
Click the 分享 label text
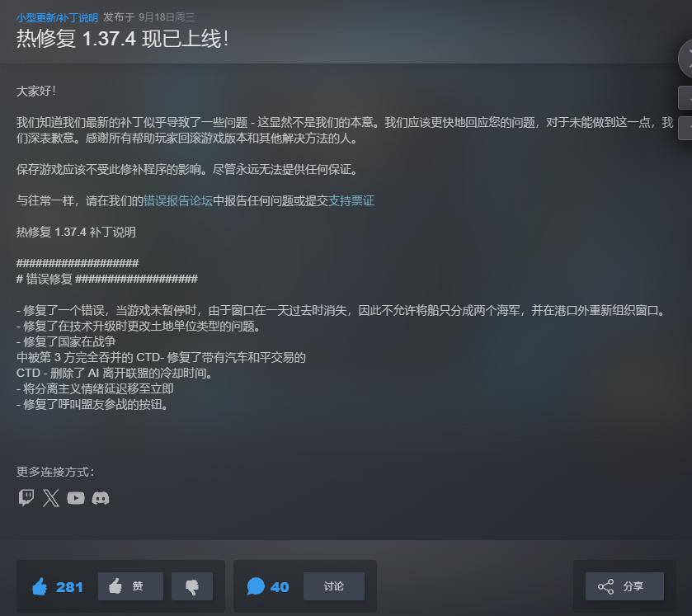tap(633, 586)
